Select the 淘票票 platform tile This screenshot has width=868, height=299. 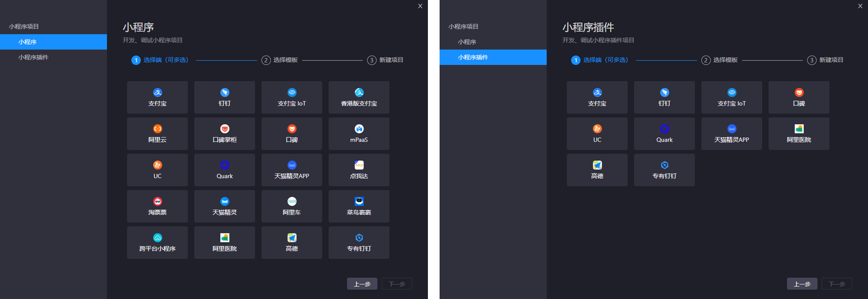pyautogui.click(x=157, y=206)
